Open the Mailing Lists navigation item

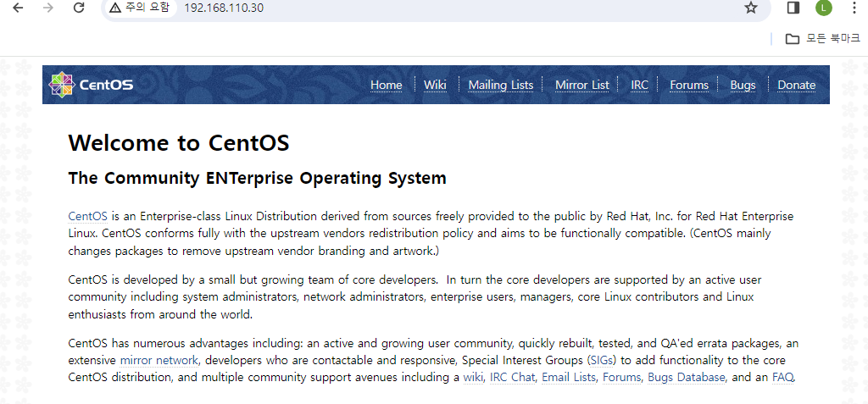tap(501, 86)
